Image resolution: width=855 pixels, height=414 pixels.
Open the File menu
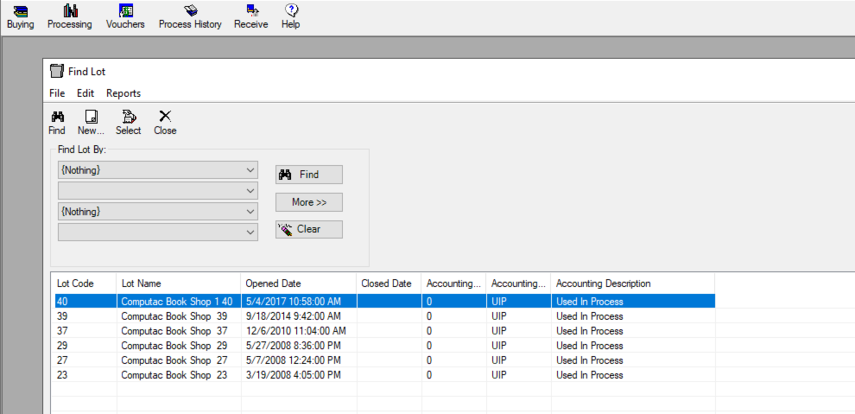pos(57,93)
